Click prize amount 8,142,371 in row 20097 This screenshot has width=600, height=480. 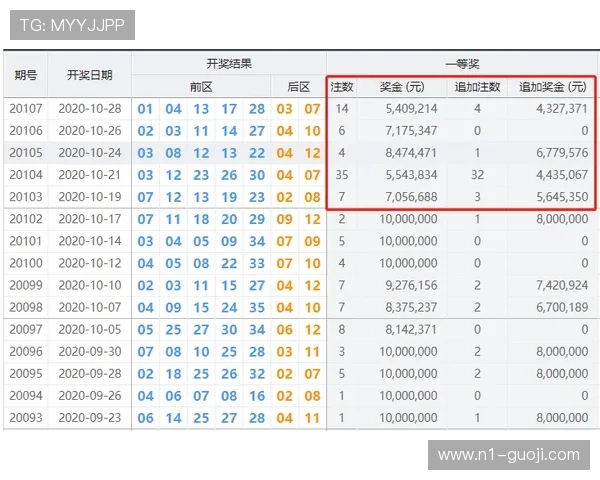tap(408, 329)
